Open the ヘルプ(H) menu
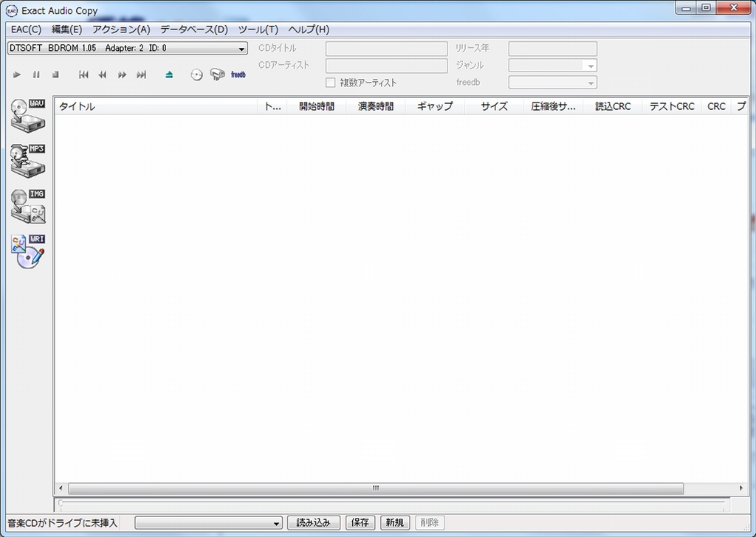Viewport: 756px width, 537px height. tap(309, 30)
